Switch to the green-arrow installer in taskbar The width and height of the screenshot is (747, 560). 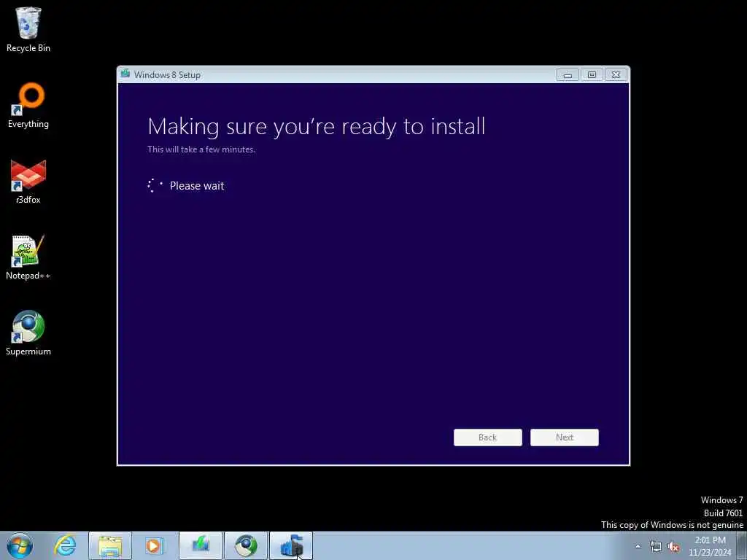click(201, 545)
